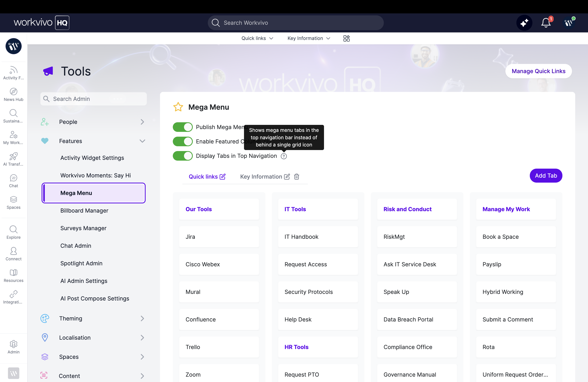Open Activity Feed in the sidebar
This screenshot has width=588, height=382.
(14, 73)
